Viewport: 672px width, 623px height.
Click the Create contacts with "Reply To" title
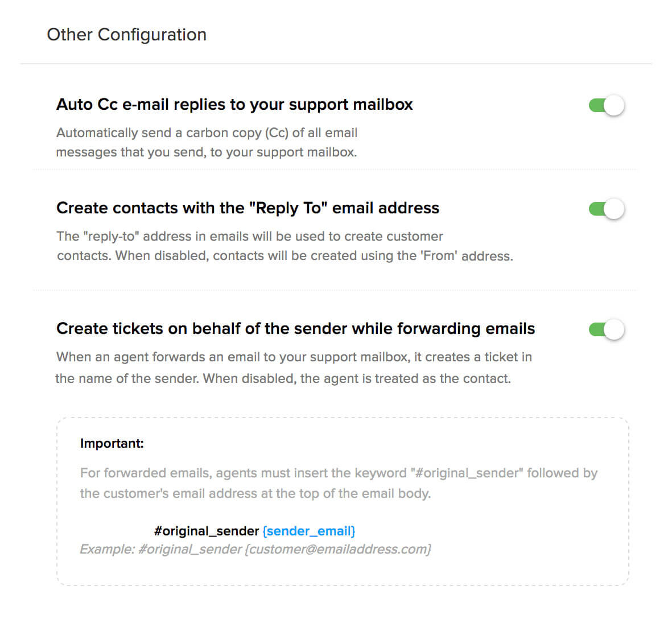pos(248,208)
